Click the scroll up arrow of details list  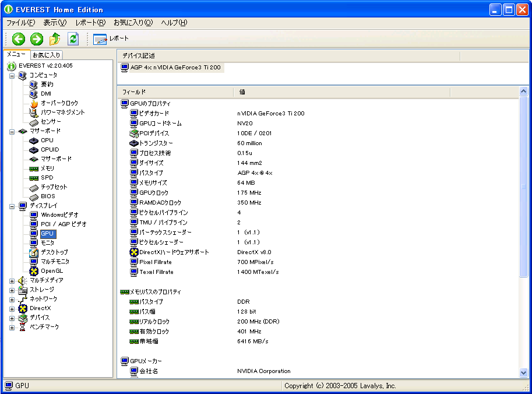click(x=523, y=92)
